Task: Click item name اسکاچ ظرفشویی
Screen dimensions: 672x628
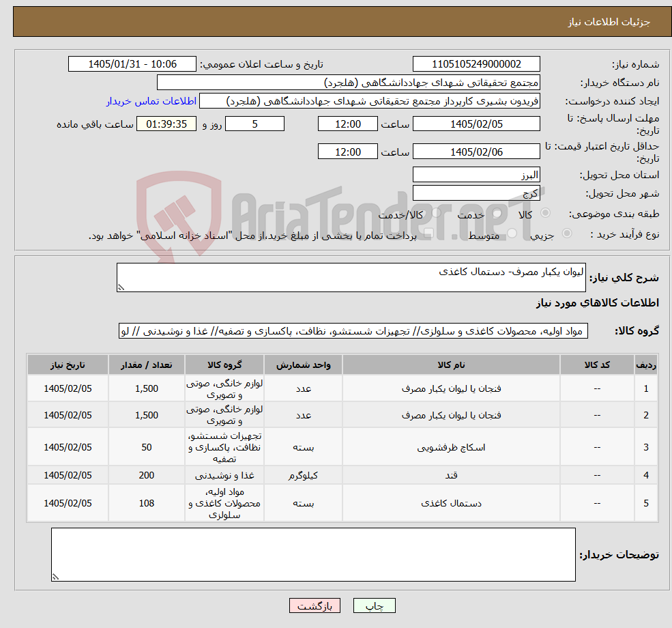Action: click(x=451, y=447)
